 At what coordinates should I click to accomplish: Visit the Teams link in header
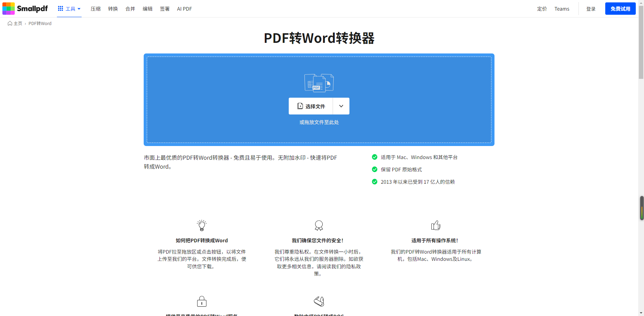[562, 9]
